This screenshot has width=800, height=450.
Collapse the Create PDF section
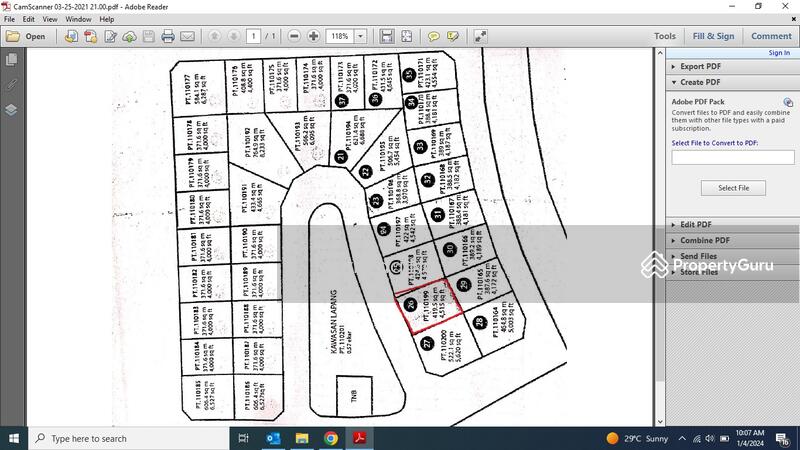pos(708,82)
